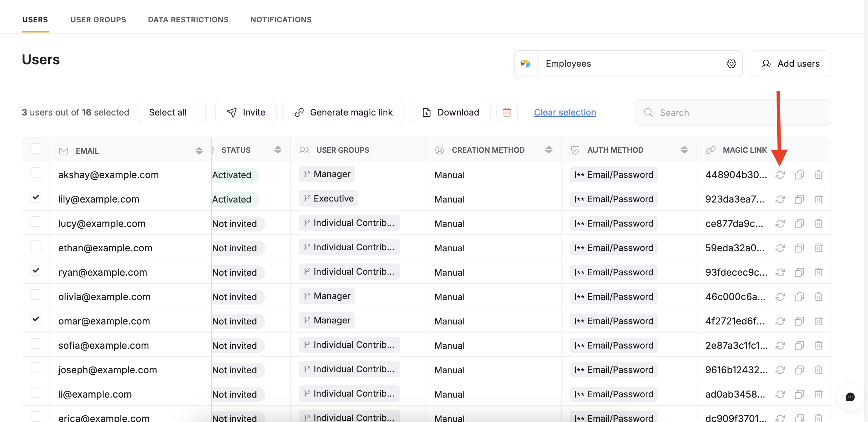Image resolution: width=868 pixels, height=422 pixels.
Task: Regenerate magic link for ryan@example.com
Action: click(x=780, y=272)
